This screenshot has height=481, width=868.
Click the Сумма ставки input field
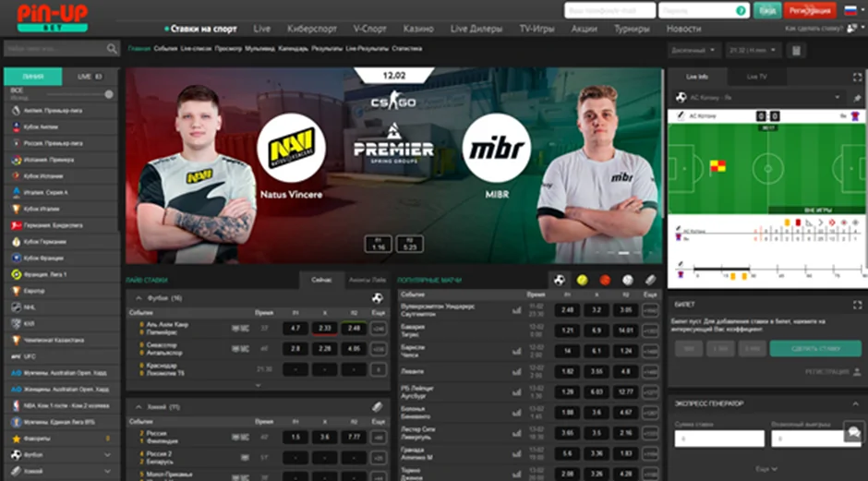click(719, 439)
